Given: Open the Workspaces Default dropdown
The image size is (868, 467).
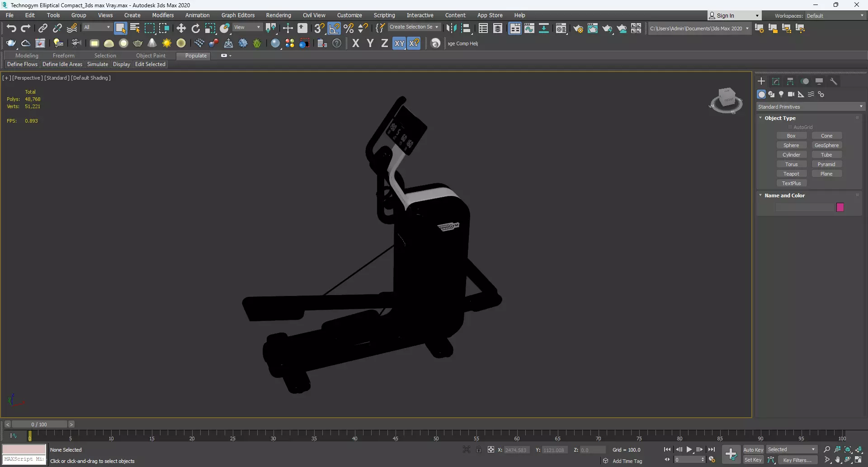Looking at the screenshot, I should tap(835, 16).
